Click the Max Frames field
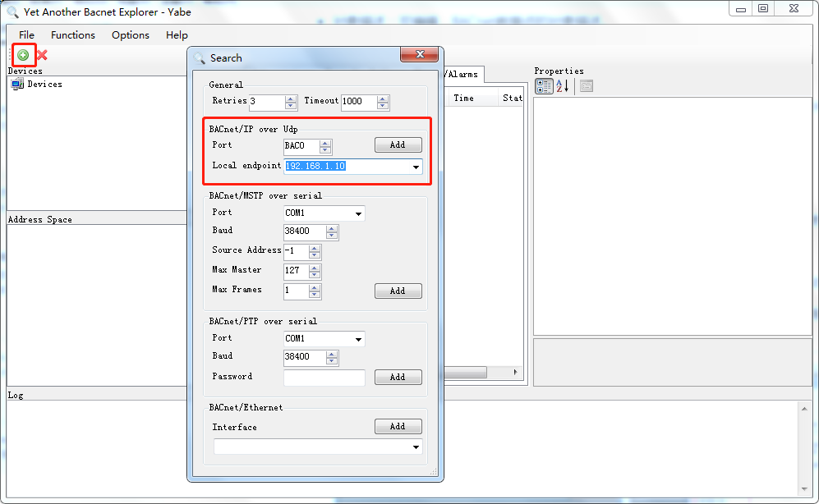The image size is (819, 504). [x=296, y=291]
